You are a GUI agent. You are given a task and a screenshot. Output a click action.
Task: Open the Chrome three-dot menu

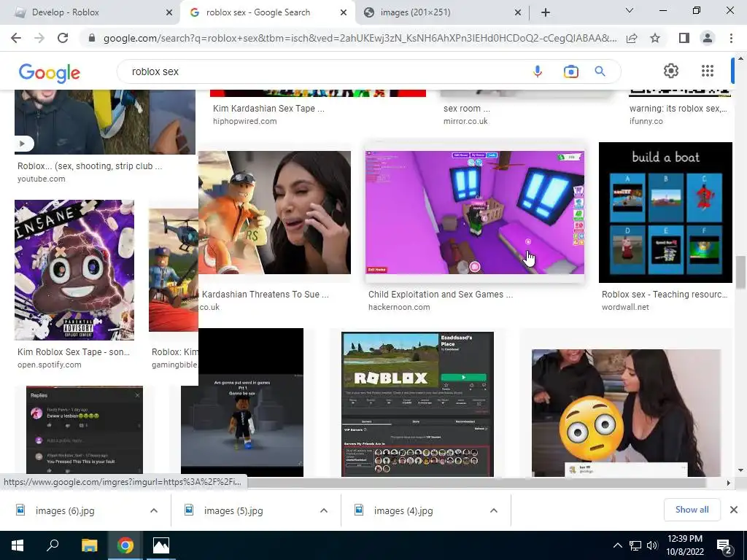pos(731,38)
